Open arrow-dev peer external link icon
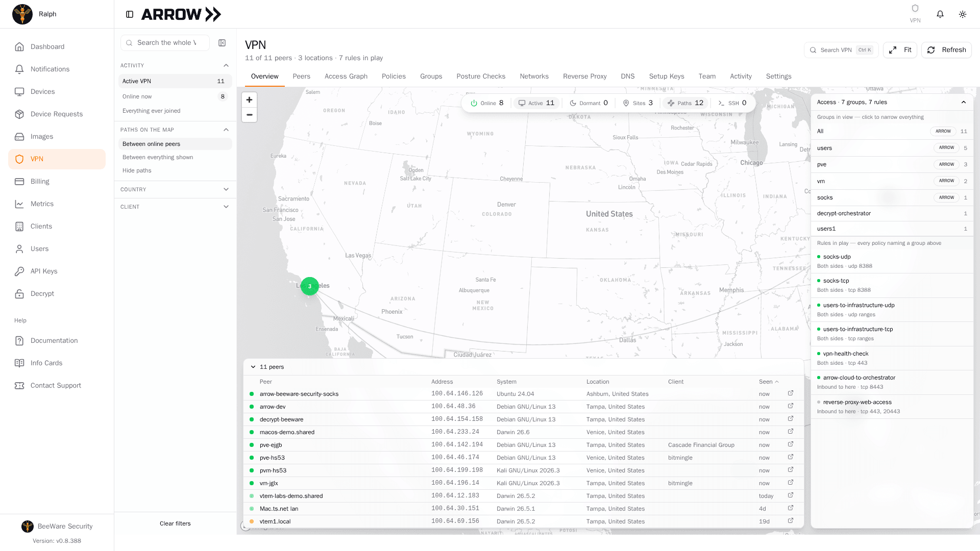 791,406
